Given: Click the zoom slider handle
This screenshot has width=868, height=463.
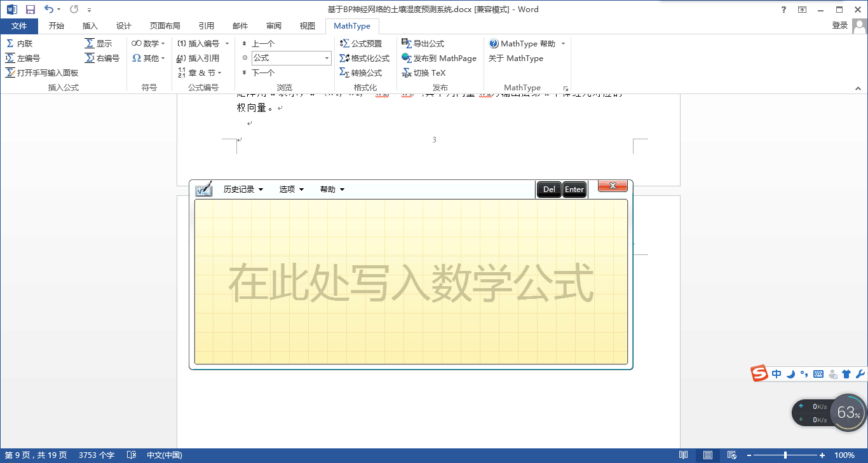Looking at the screenshot, I should pos(785,455).
